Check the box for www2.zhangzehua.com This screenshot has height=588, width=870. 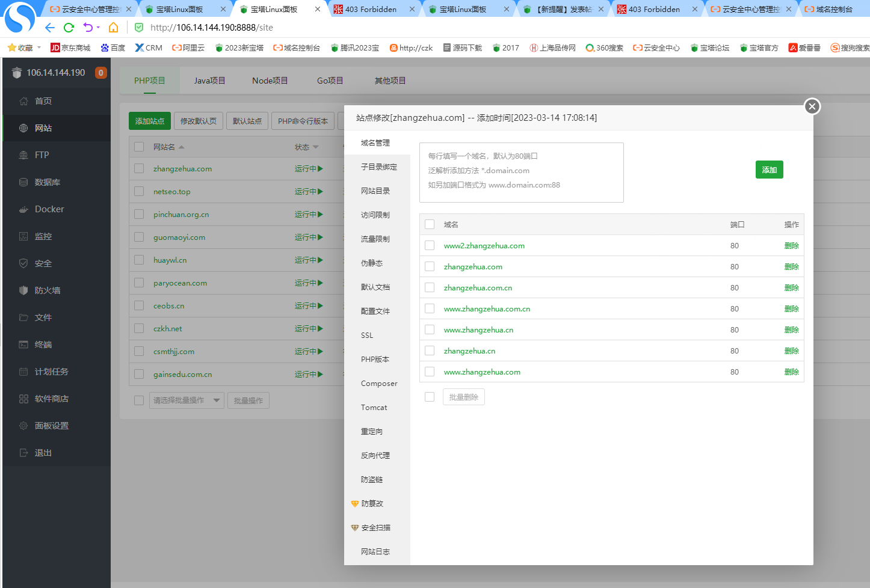(430, 245)
